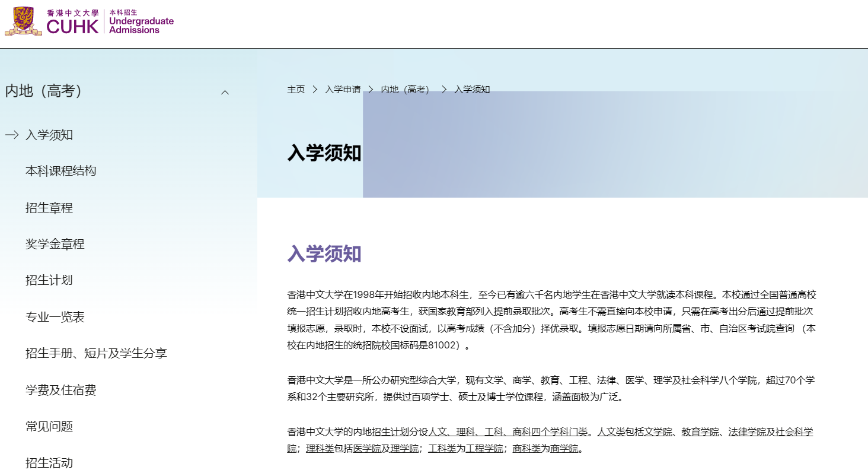Screen dimensions: 868x476
Task: Click the 招生计划 link in the paragraph
Action: click(x=390, y=432)
